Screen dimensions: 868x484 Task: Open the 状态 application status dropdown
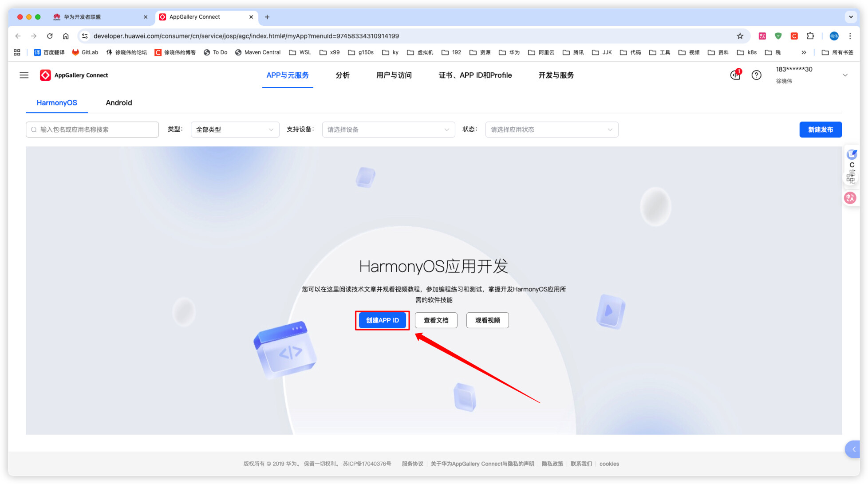point(551,130)
